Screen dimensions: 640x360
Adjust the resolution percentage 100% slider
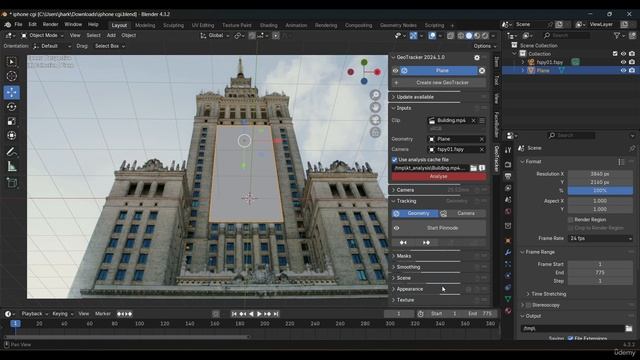tap(600, 191)
